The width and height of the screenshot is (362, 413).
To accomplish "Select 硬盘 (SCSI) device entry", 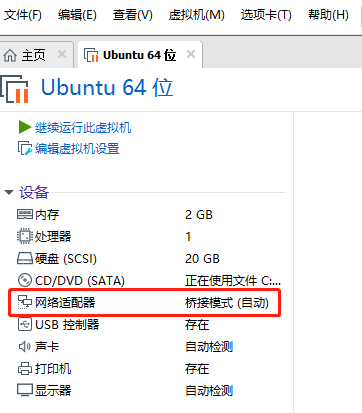I will 66,259.
